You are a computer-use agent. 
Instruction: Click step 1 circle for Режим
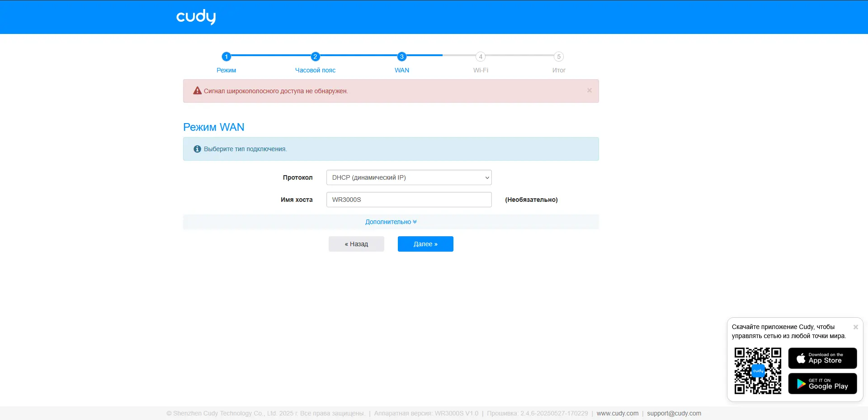[x=226, y=57]
